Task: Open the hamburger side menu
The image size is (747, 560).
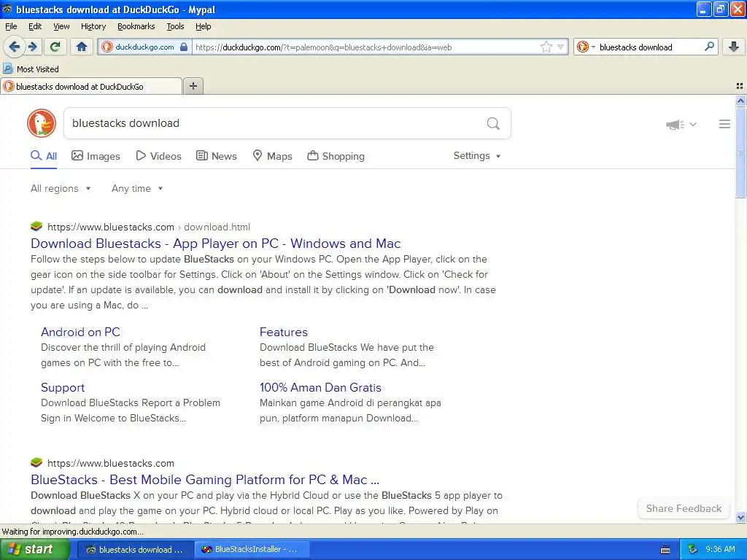Action: tap(724, 124)
